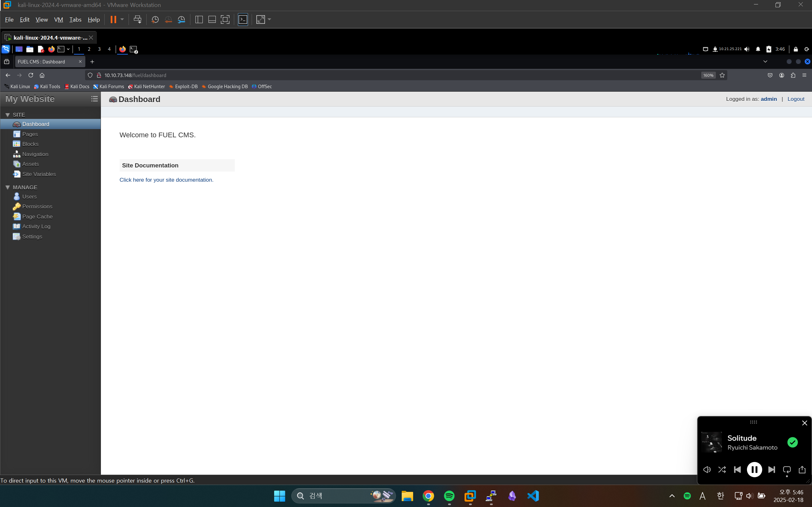812x507 pixels.
Task: Pause the Solitude track
Action: 754,470
